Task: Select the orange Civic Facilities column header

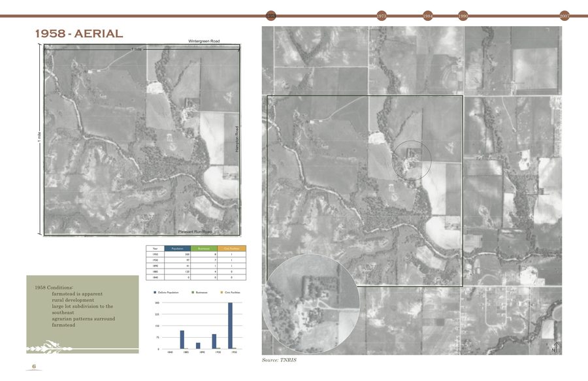Action: [x=232, y=248]
